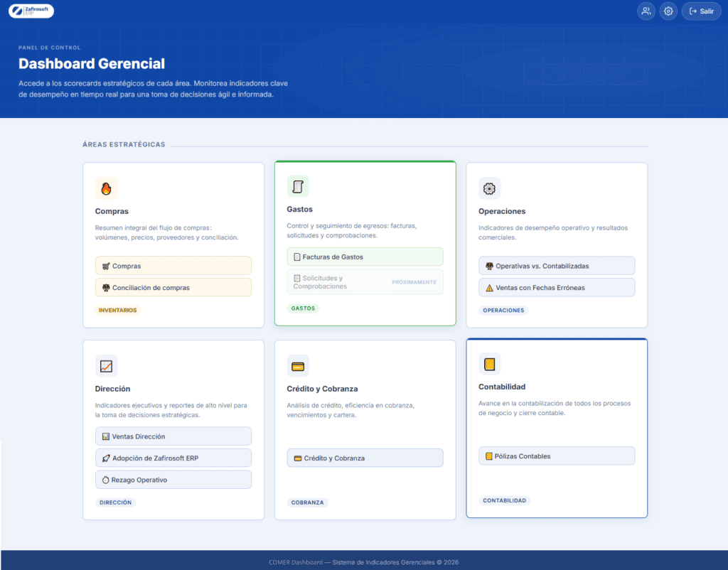The height and width of the screenshot is (570, 728).
Task: Open Facturas de Gastos link
Action: [365, 257]
